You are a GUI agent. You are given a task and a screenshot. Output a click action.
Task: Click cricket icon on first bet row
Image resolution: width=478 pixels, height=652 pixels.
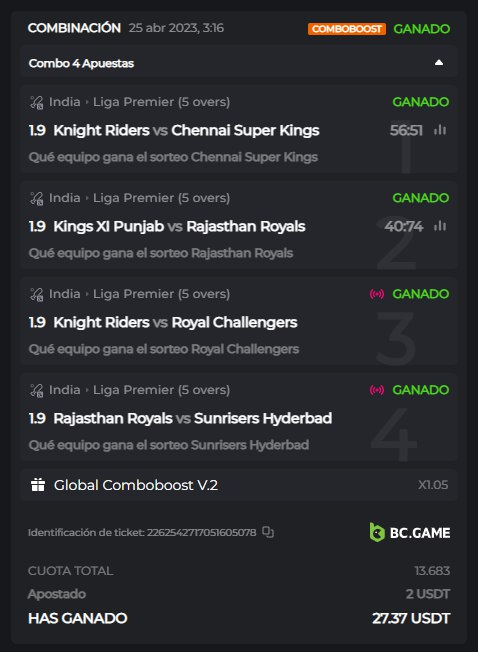coord(37,102)
